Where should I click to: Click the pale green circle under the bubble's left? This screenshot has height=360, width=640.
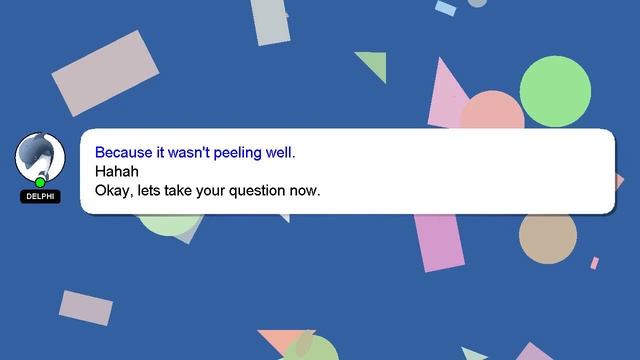tap(169, 224)
